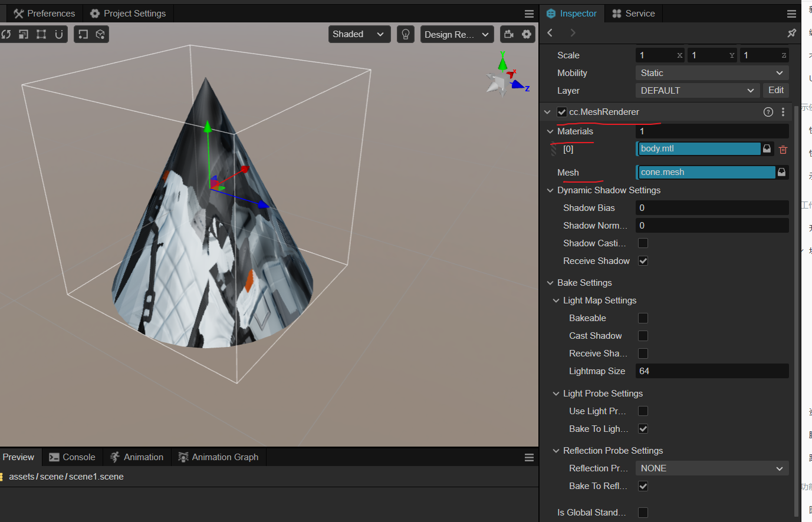Uncheck Bake To Reflection Probe

pos(643,486)
